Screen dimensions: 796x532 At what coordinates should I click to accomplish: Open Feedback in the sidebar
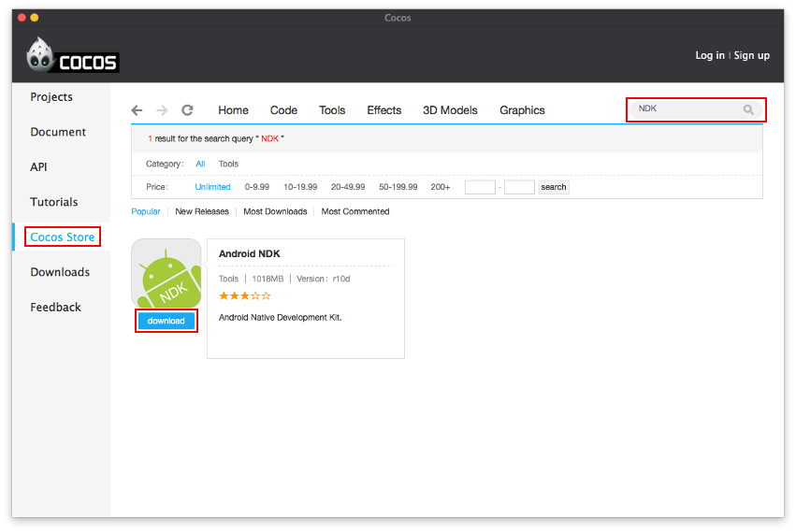[55, 307]
